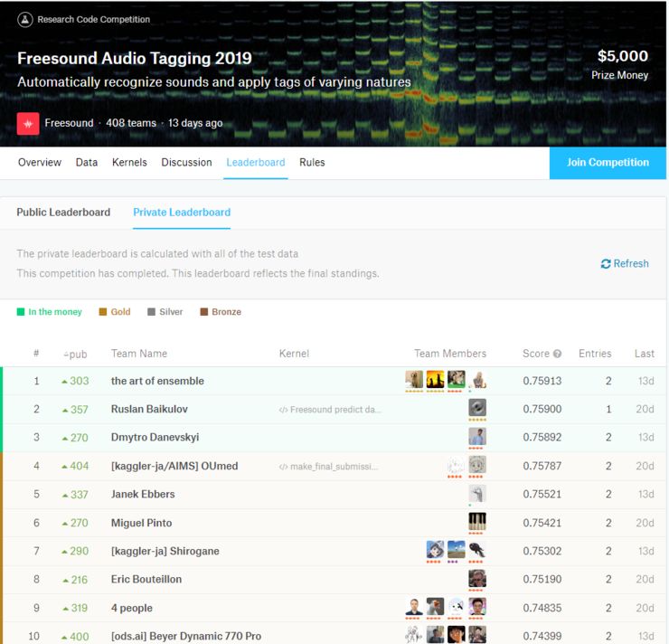Click the green In the money legend swatch

pyautogui.click(x=21, y=312)
